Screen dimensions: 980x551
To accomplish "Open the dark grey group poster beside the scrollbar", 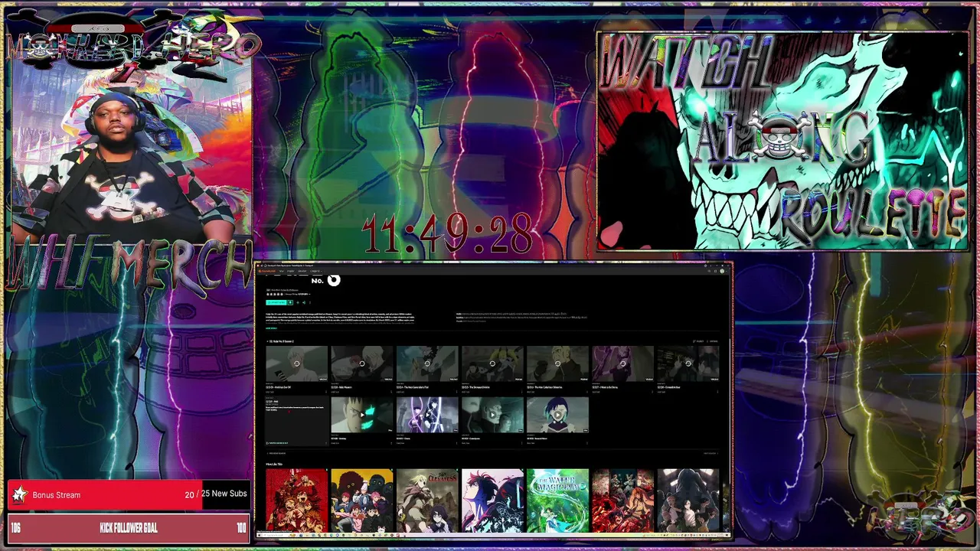I will (x=688, y=500).
